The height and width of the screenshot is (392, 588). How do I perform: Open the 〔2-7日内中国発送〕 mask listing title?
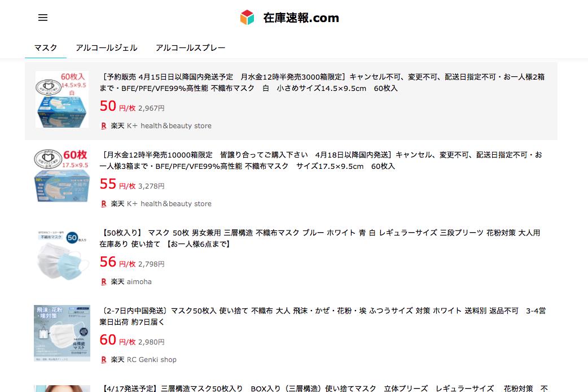pyautogui.click(x=323, y=316)
